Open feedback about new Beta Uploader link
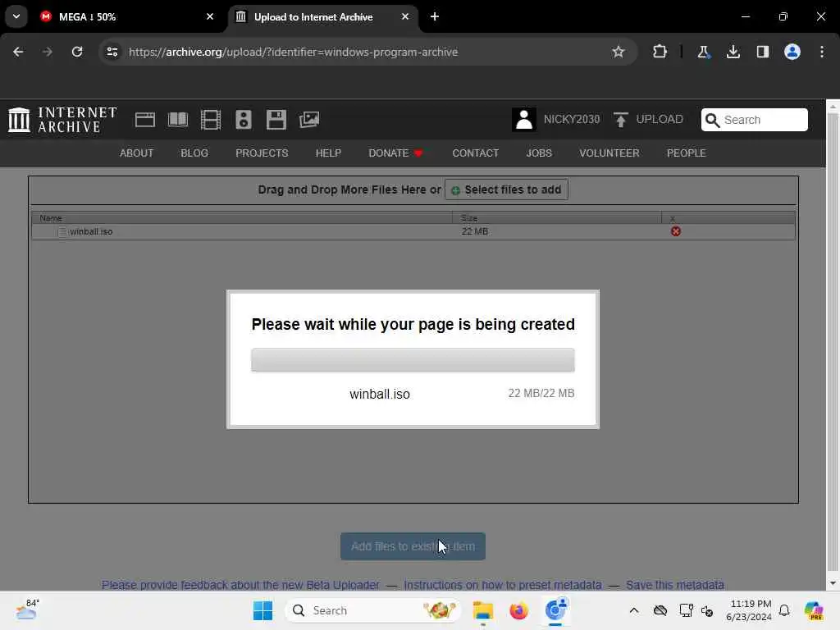This screenshot has height=630, width=840. [240, 584]
